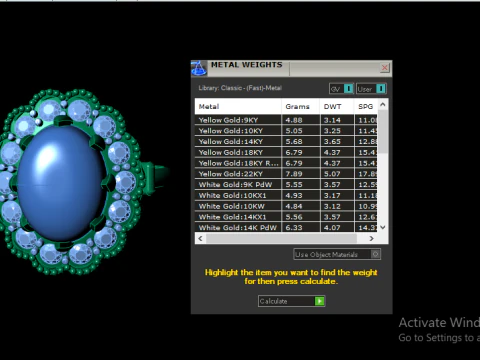Click the horizontal scroll left arrow
Image resolution: width=480 pixels, height=360 pixels.
200,238
